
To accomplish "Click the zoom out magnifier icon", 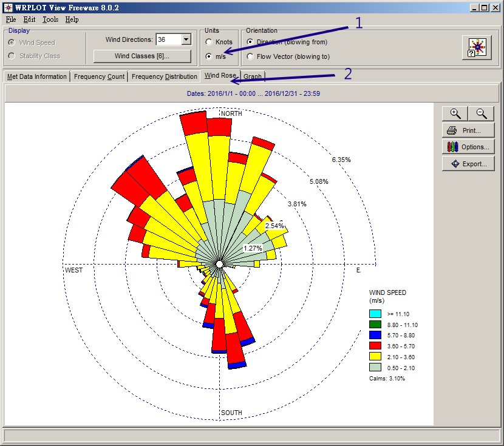I will 481,113.
